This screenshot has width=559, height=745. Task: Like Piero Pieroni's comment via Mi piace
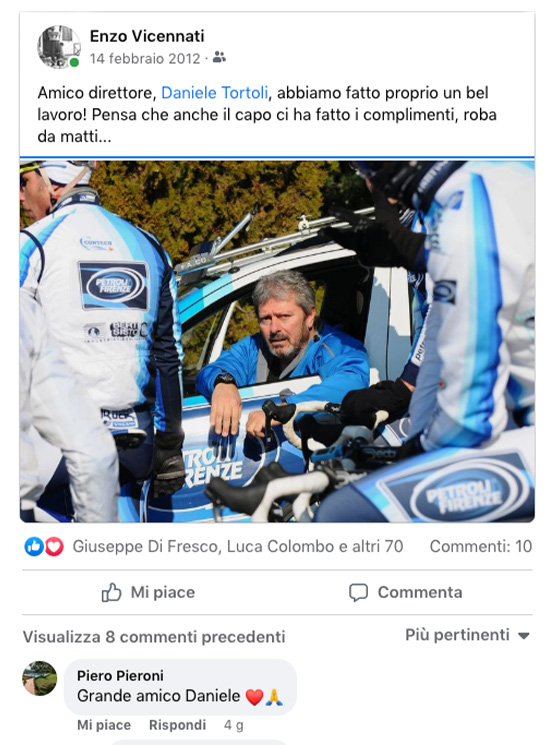pos(104,725)
